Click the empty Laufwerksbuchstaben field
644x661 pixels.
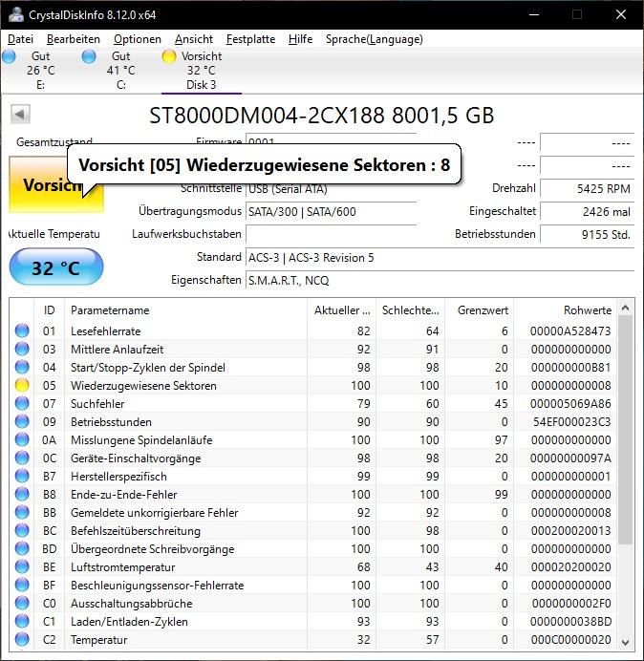pos(331,234)
